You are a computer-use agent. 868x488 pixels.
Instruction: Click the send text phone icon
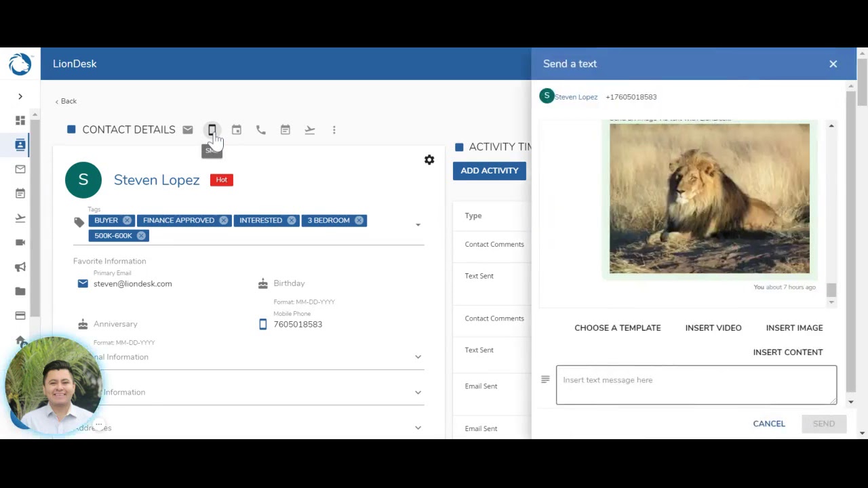pyautogui.click(x=212, y=129)
